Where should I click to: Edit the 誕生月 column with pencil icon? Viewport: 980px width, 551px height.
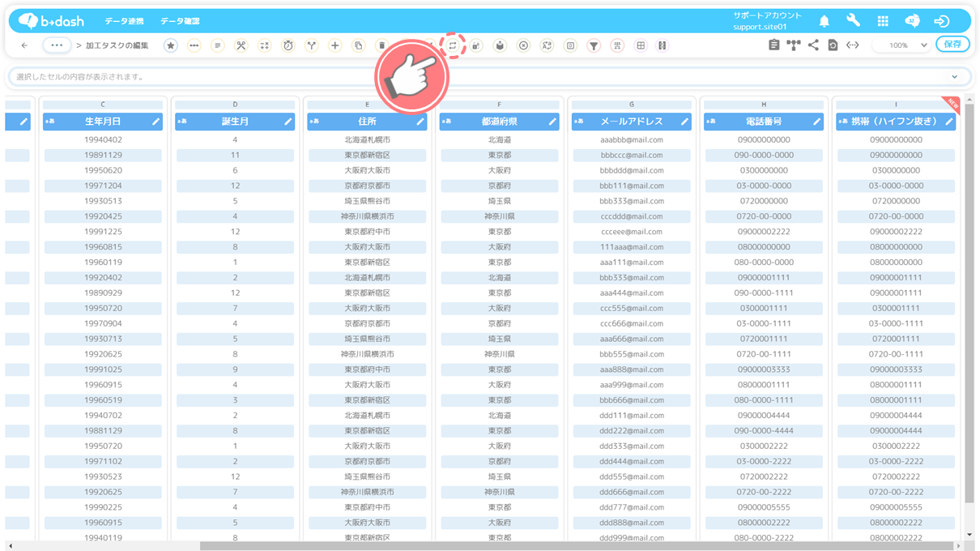pos(288,122)
